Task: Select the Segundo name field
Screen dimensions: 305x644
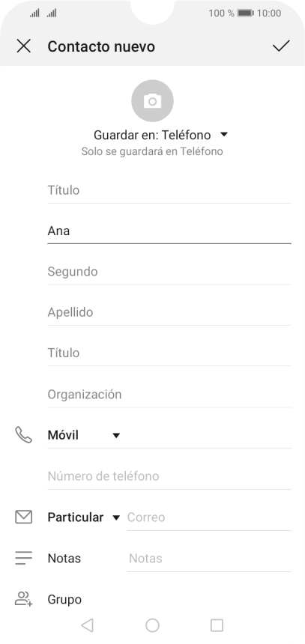Action: pyautogui.click(x=169, y=272)
